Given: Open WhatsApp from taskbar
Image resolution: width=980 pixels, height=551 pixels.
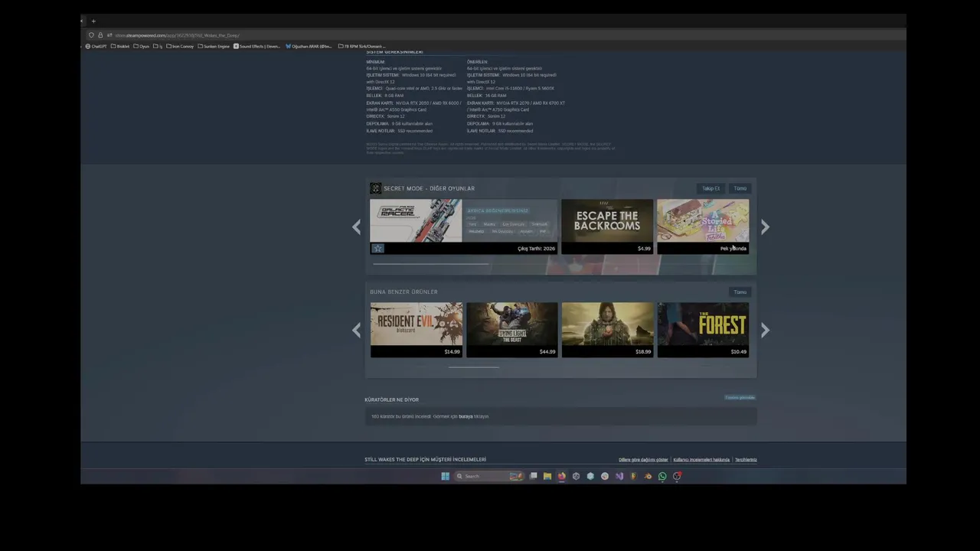Looking at the screenshot, I should [x=662, y=476].
